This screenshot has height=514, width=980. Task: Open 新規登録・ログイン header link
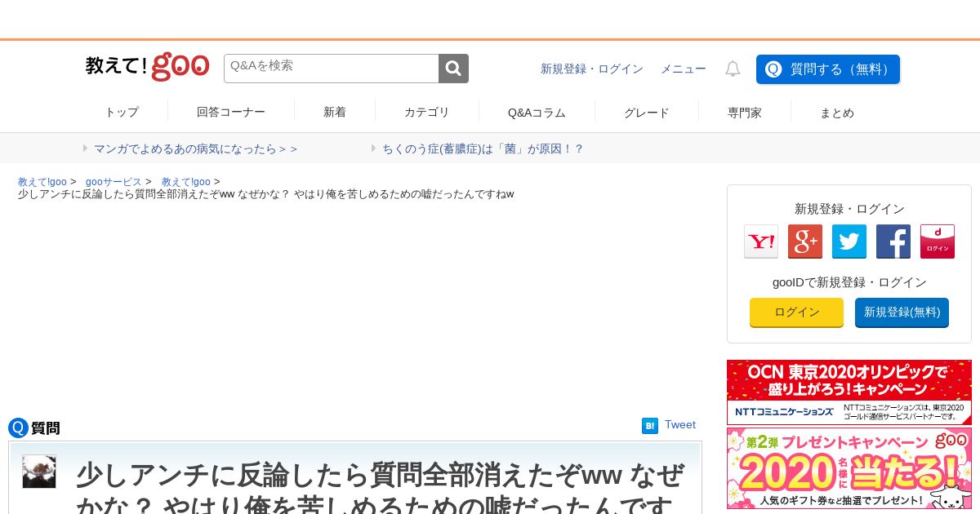tap(592, 69)
